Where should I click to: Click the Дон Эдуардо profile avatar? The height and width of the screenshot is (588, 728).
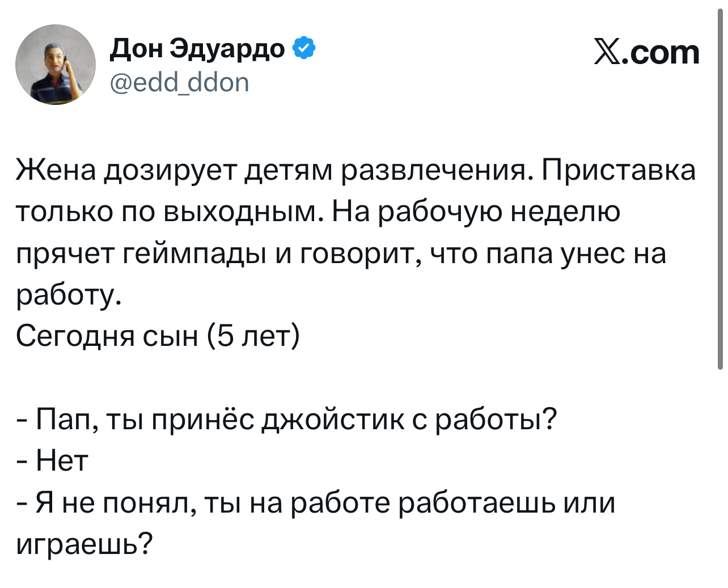[x=56, y=65]
